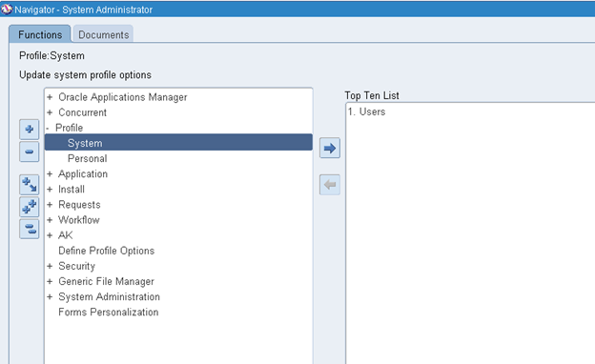
Task: Expand the Requests node
Action: [x=50, y=205]
